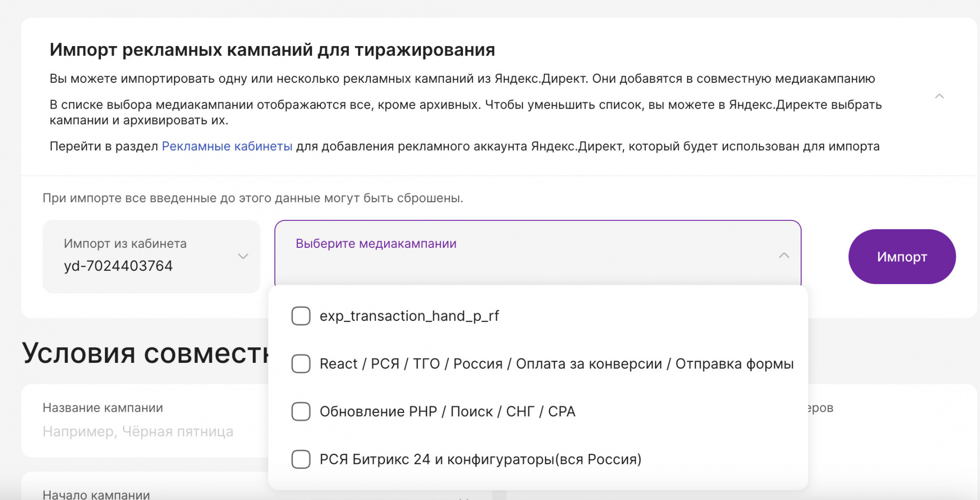Viewport: 980px width, 500px height.
Task: Select the Обновление PHP / Поиск checkbox
Action: point(301,411)
